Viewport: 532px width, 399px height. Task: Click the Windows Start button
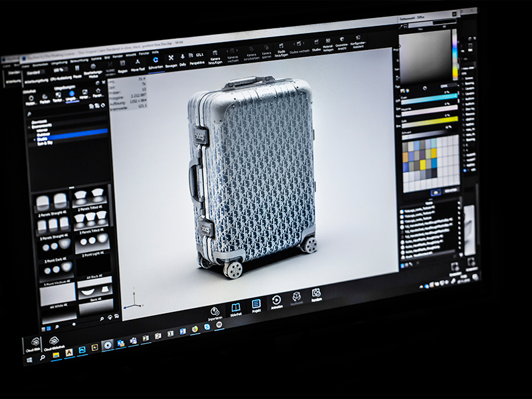(29, 359)
